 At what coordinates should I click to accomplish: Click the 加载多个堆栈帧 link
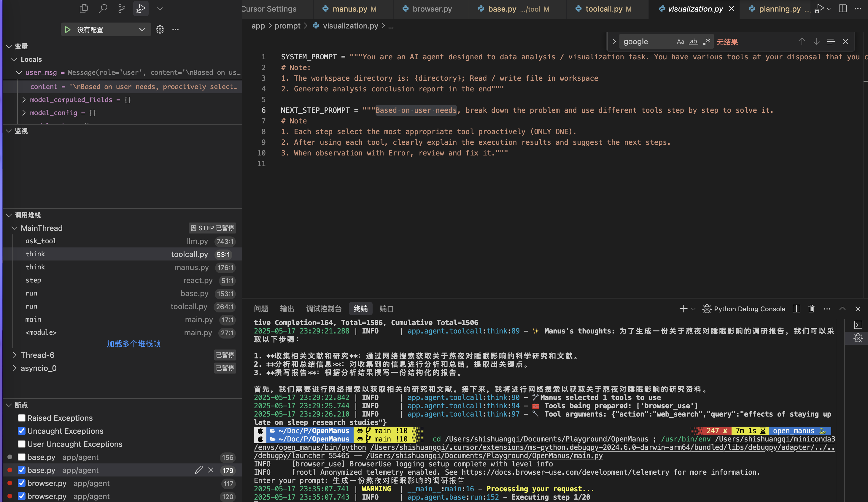134,344
